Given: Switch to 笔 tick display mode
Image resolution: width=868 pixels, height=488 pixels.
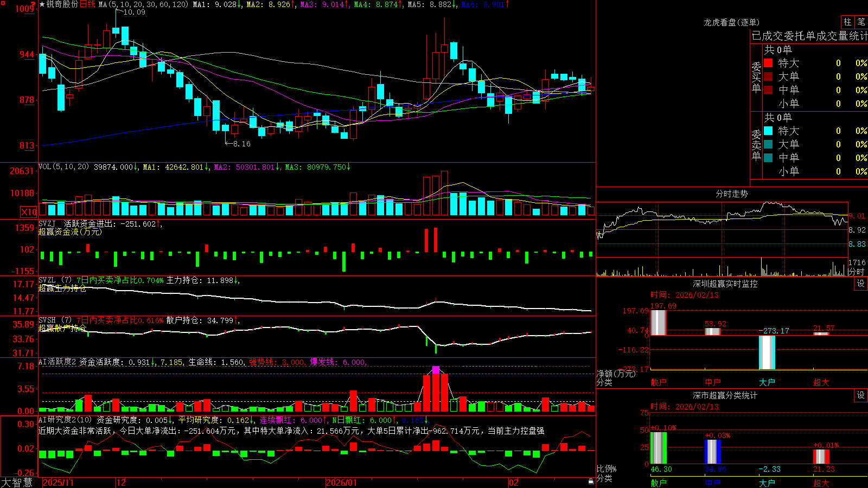Looking at the screenshot, I should (861, 22).
